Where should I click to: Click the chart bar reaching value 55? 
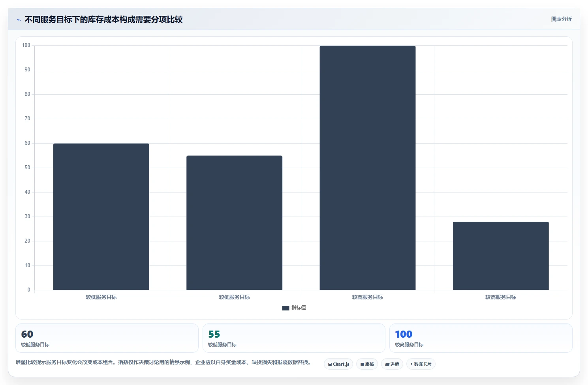[x=234, y=223]
